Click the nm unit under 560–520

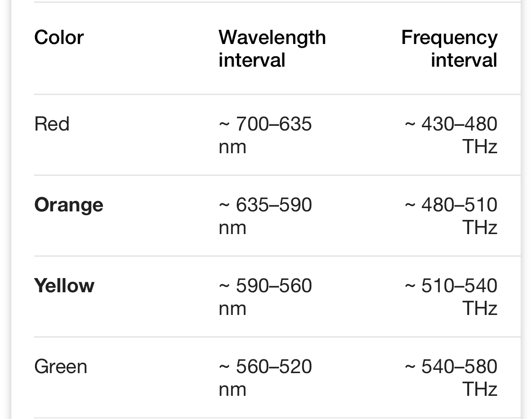coord(232,390)
